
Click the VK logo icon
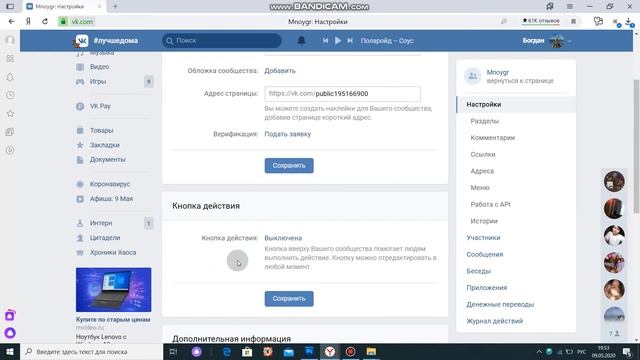(x=82, y=41)
